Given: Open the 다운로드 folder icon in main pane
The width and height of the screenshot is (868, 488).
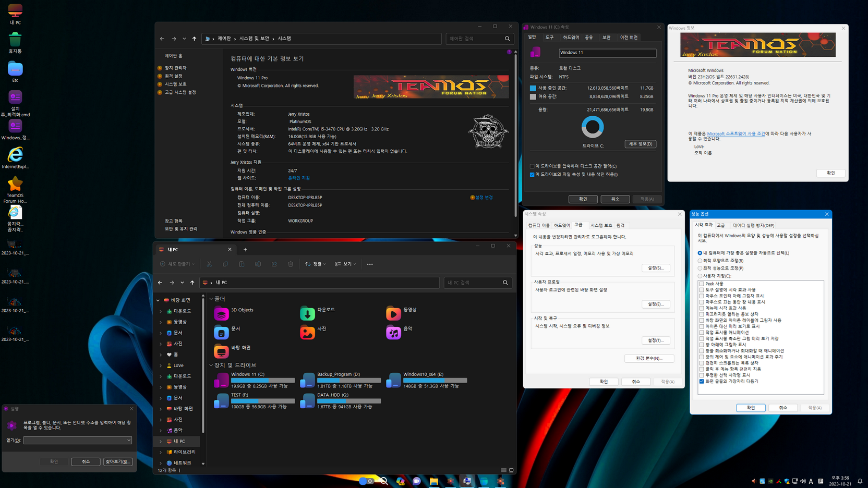Looking at the screenshot, I should click(x=307, y=313).
